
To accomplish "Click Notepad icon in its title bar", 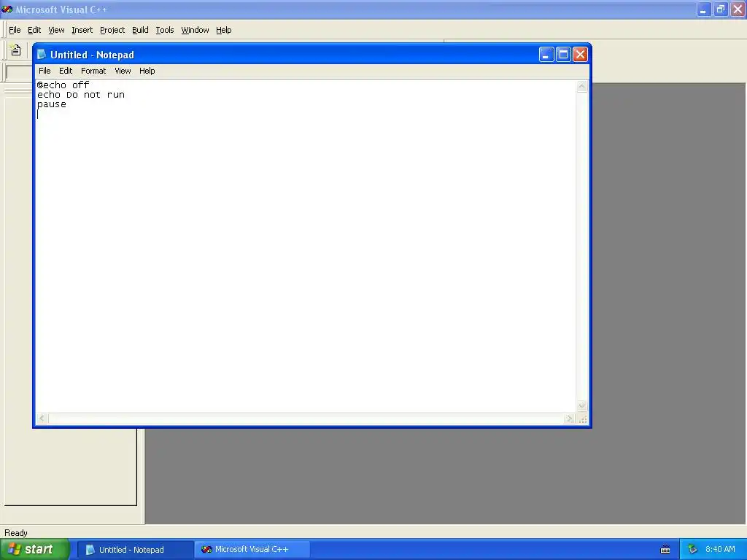I will pyautogui.click(x=42, y=54).
